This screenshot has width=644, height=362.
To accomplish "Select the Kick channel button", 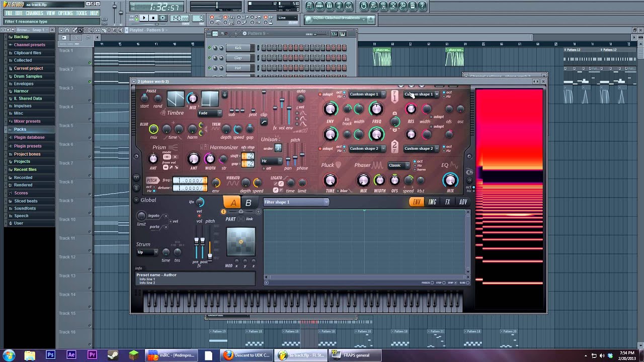I will tap(240, 48).
